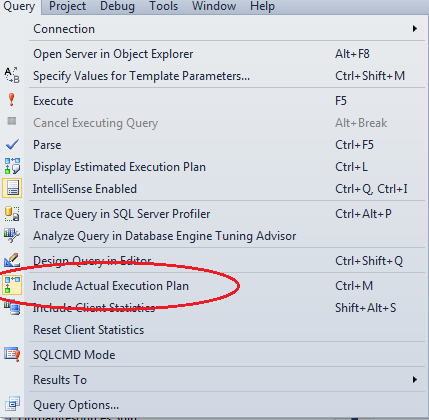Click the Specify Template Parameters icon
This screenshot has height=420, width=429.
click(12, 75)
